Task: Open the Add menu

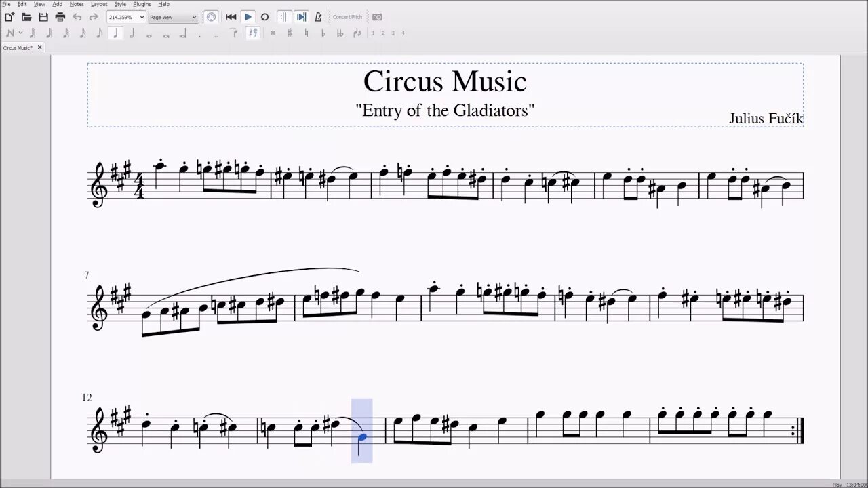Action: pyautogui.click(x=58, y=4)
